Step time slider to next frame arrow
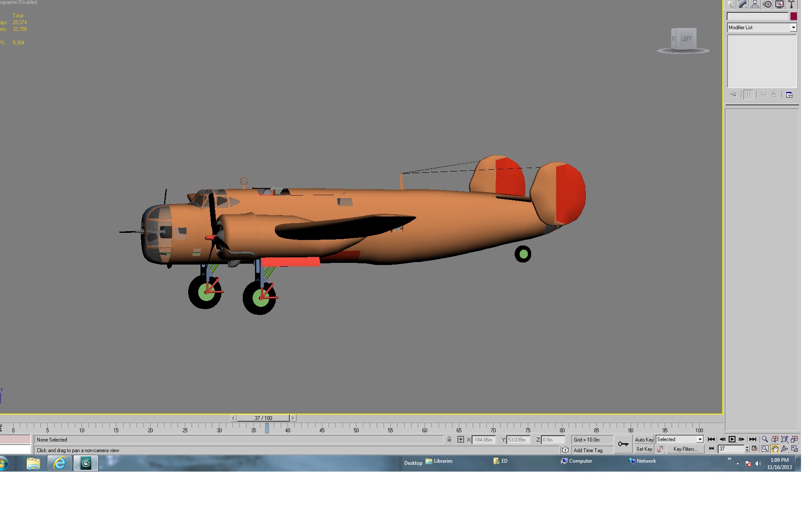 click(292, 418)
